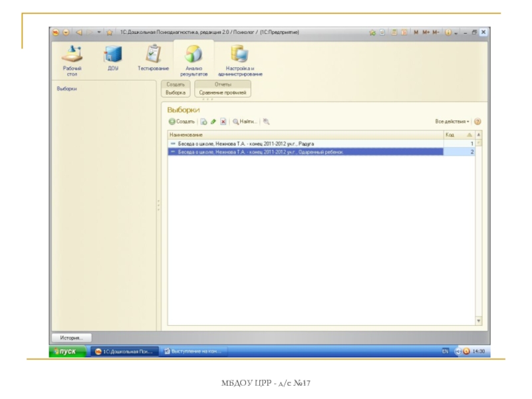
Task: Open the info icon in title bar
Action: 448,32
